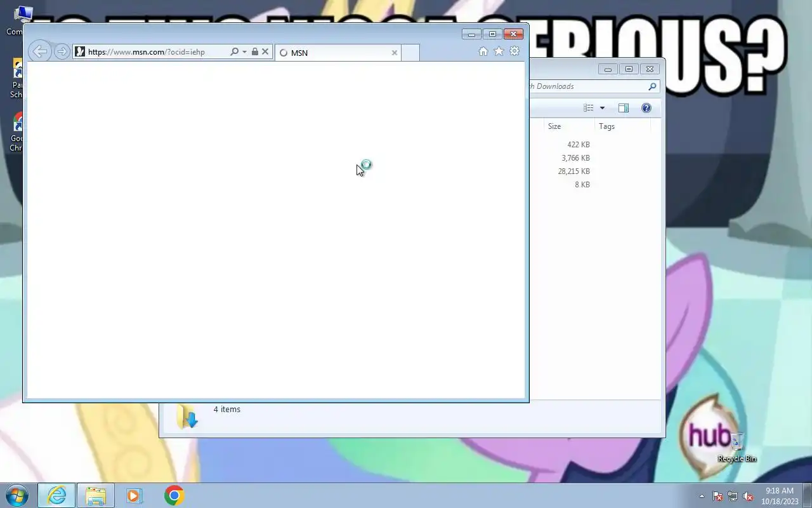Image resolution: width=812 pixels, height=508 pixels.
Task: Close the Downloads explorer window
Action: tap(650, 69)
